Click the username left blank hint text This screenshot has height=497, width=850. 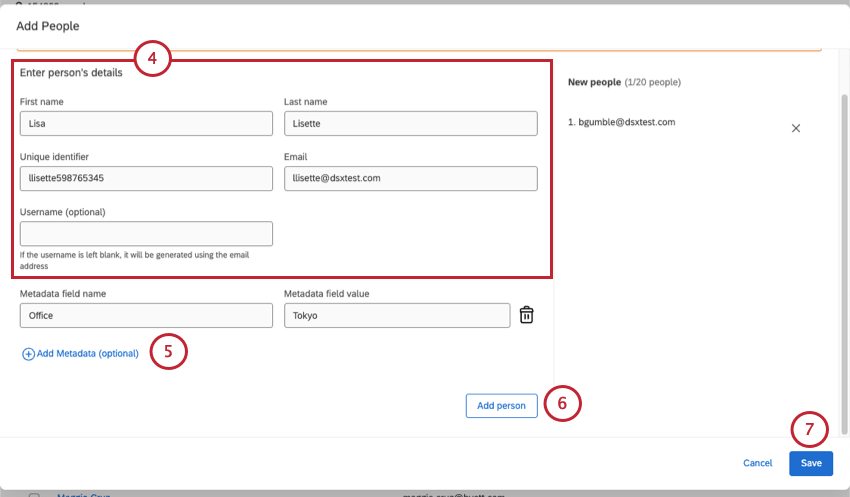(x=134, y=260)
